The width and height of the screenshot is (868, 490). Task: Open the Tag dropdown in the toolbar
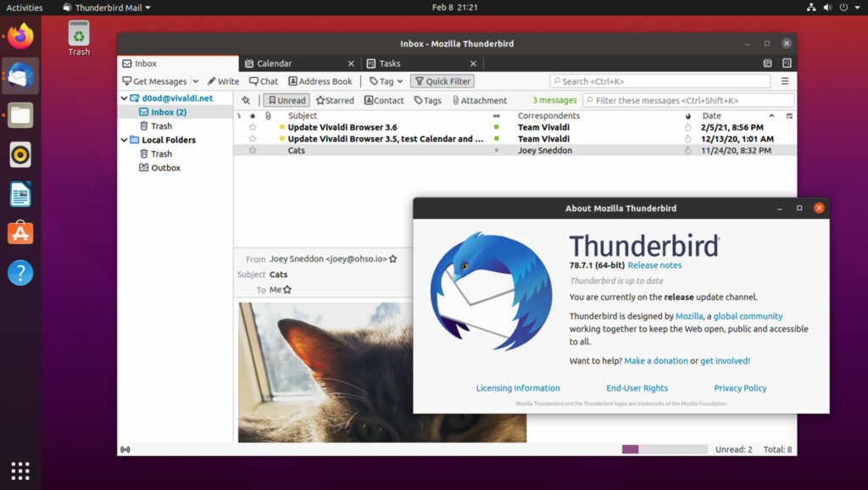(386, 81)
